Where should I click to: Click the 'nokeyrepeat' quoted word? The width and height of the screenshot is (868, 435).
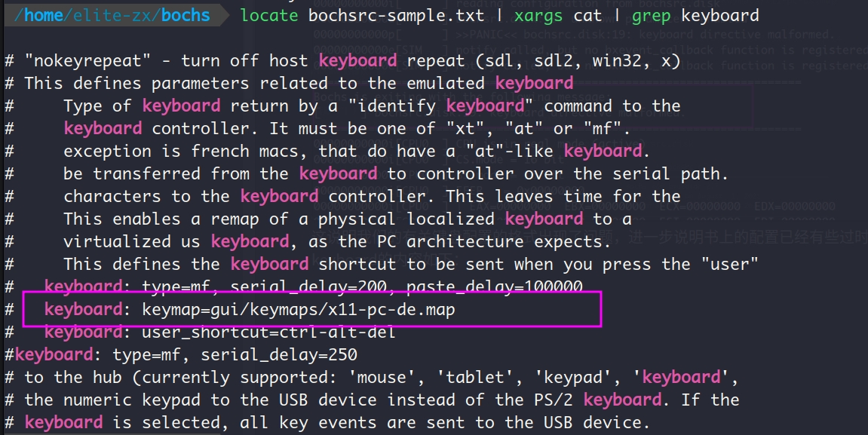[87, 61]
